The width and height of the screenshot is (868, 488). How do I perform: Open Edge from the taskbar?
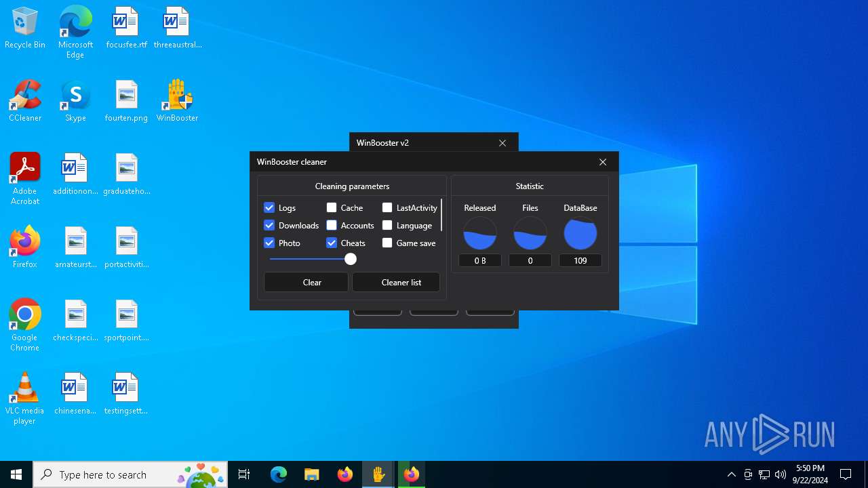tap(279, 474)
